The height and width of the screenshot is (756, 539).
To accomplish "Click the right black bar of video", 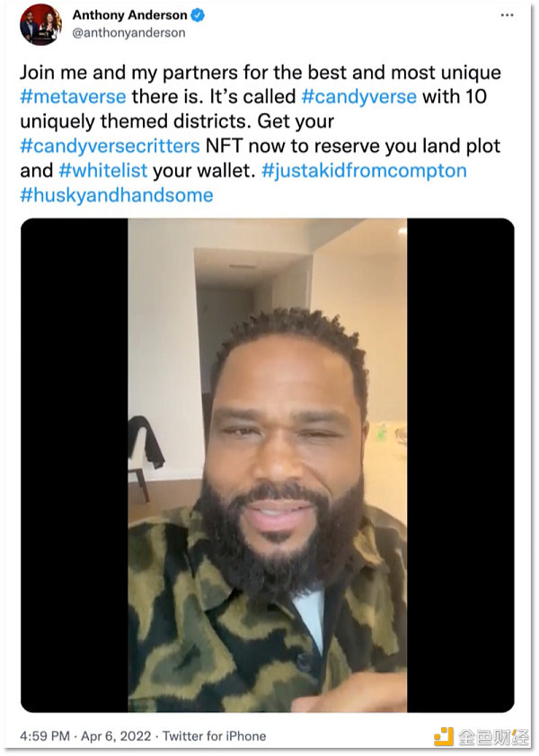I will coord(461,466).
